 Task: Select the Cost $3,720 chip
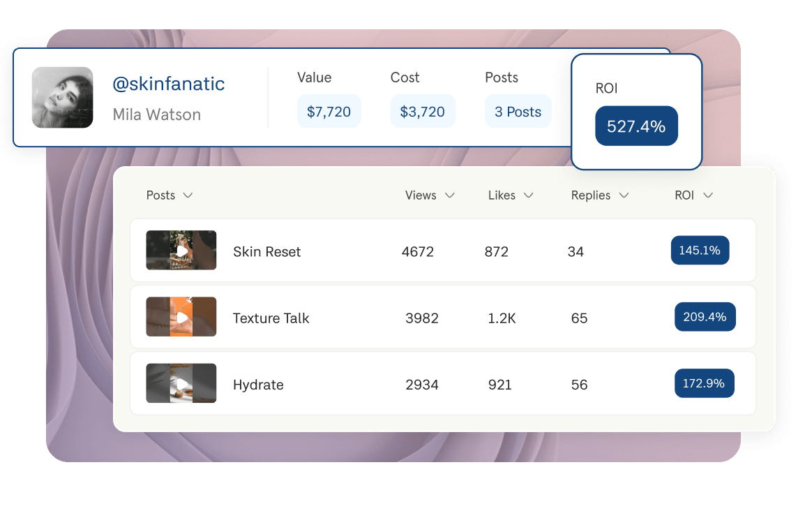(423, 111)
